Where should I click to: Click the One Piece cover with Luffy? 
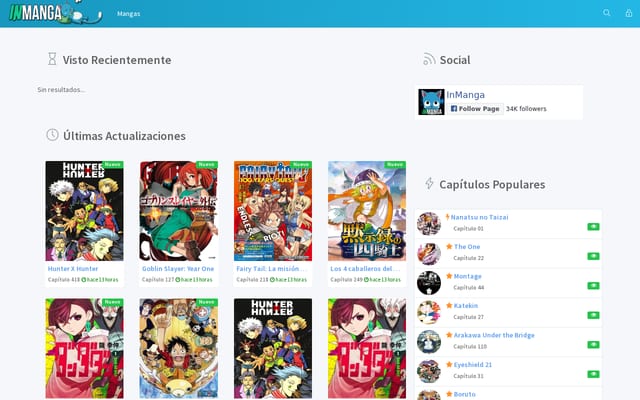(x=178, y=348)
